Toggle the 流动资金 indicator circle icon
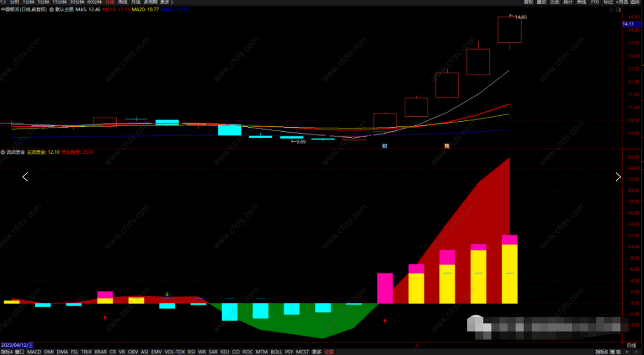 point(3,152)
